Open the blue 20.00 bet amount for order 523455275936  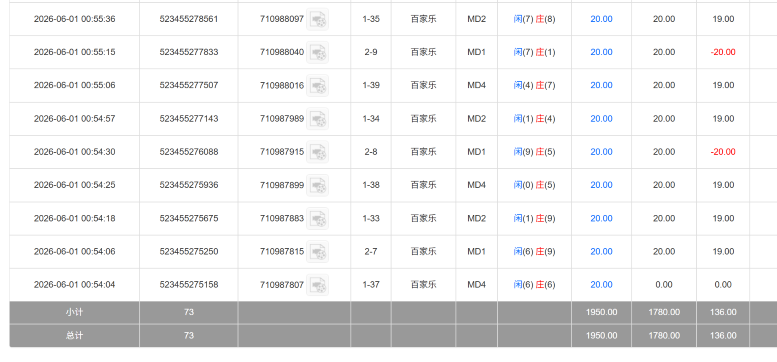pos(601,185)
